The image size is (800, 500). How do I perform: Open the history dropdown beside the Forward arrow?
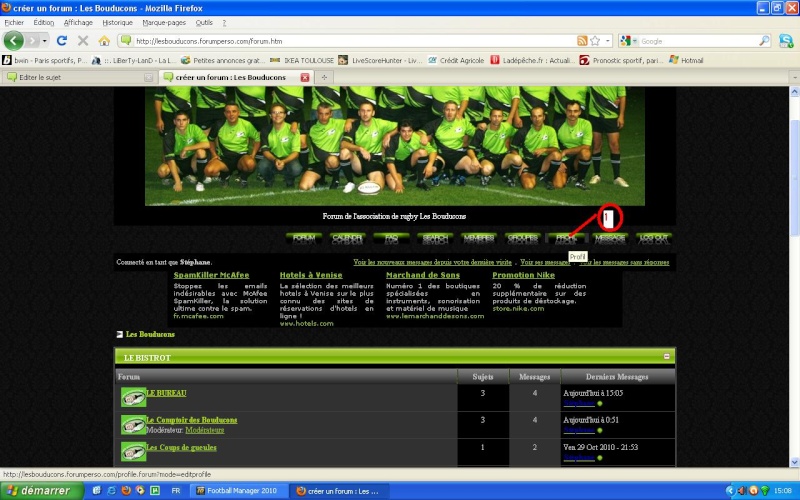click(45, 41)
